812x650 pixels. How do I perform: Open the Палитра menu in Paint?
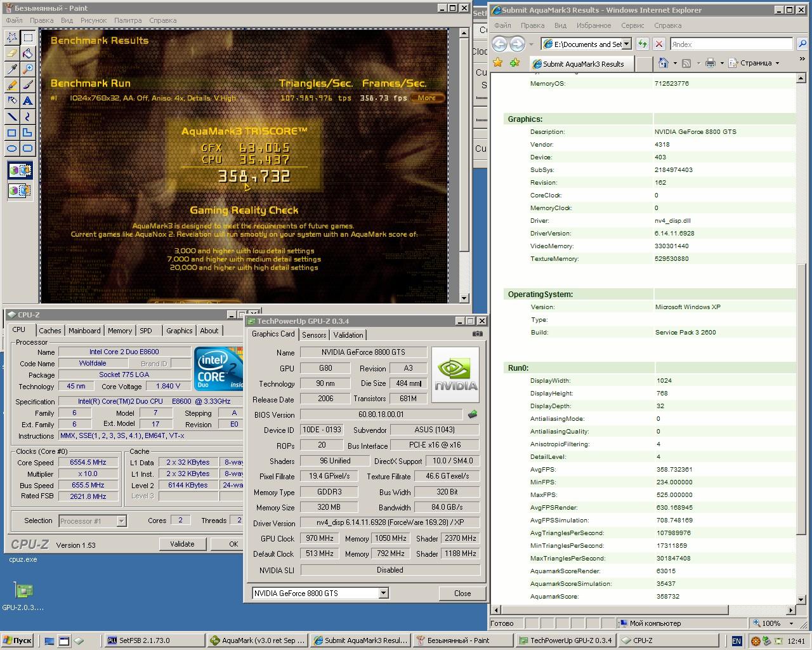click(128, 20)
